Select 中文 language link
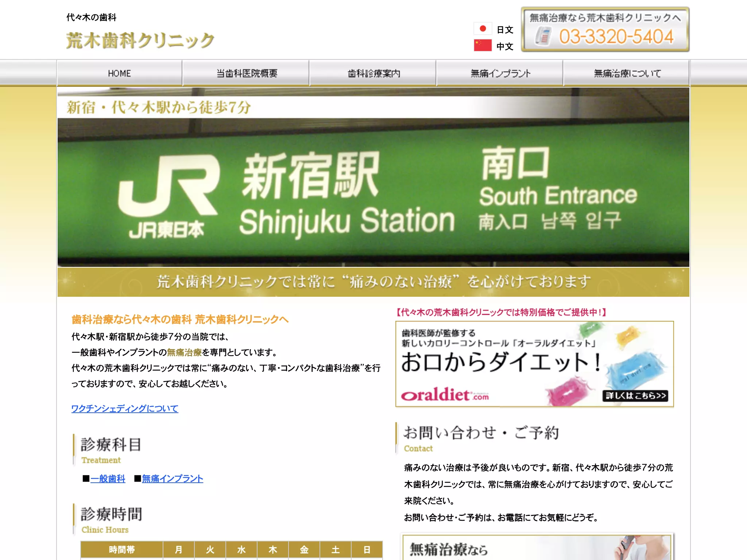 (x=505, y=46)
